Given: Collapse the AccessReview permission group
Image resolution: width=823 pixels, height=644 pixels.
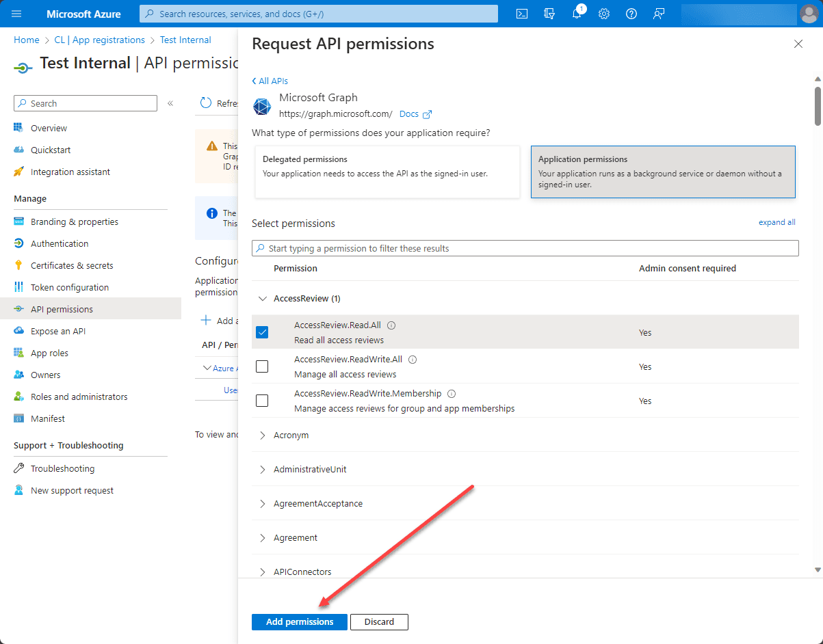Looking at the screenshot, I should (x=263, y=298).
